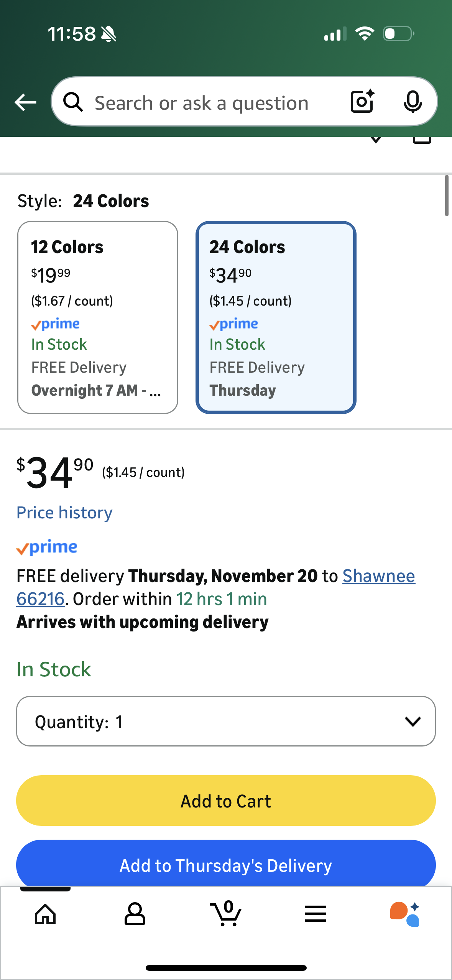Image resolution: width=452 pixels, height=980 pixels.
Task: Select the 24 Colors style option
Action: point(276,317)
